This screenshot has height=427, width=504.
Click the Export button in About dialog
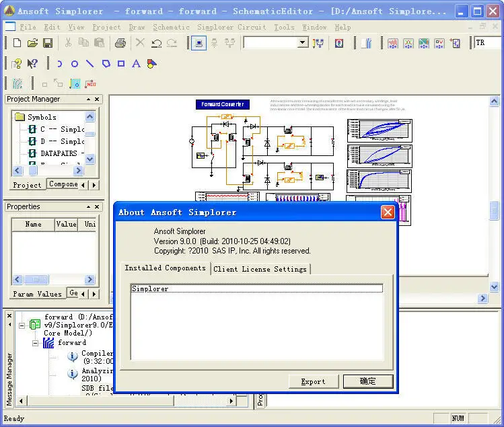[314, 382]
